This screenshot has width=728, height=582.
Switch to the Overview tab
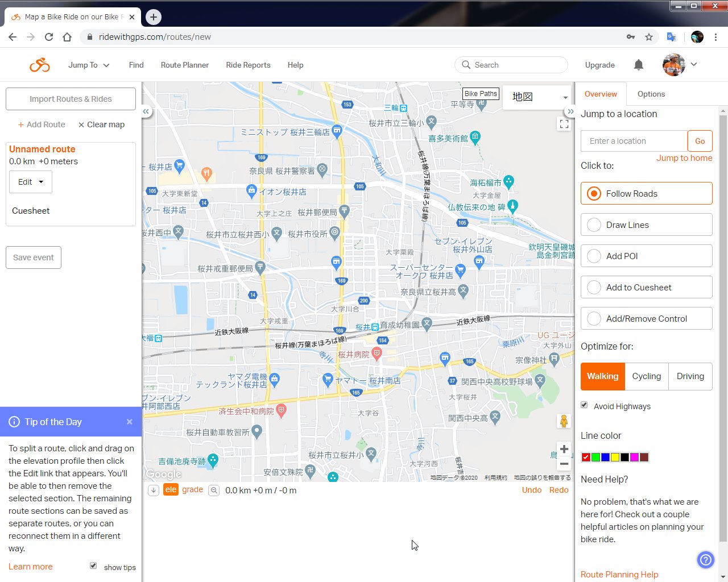click(x=601, y=94)
